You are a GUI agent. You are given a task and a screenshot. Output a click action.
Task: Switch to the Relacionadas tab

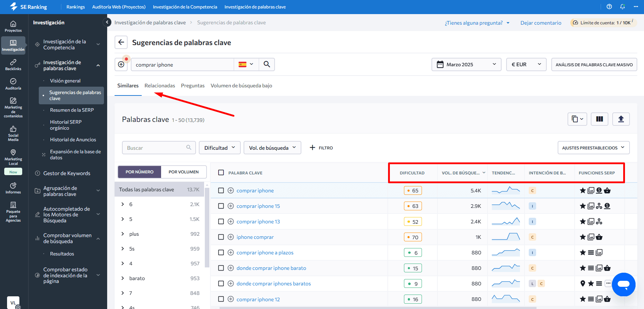click(160, 86)
